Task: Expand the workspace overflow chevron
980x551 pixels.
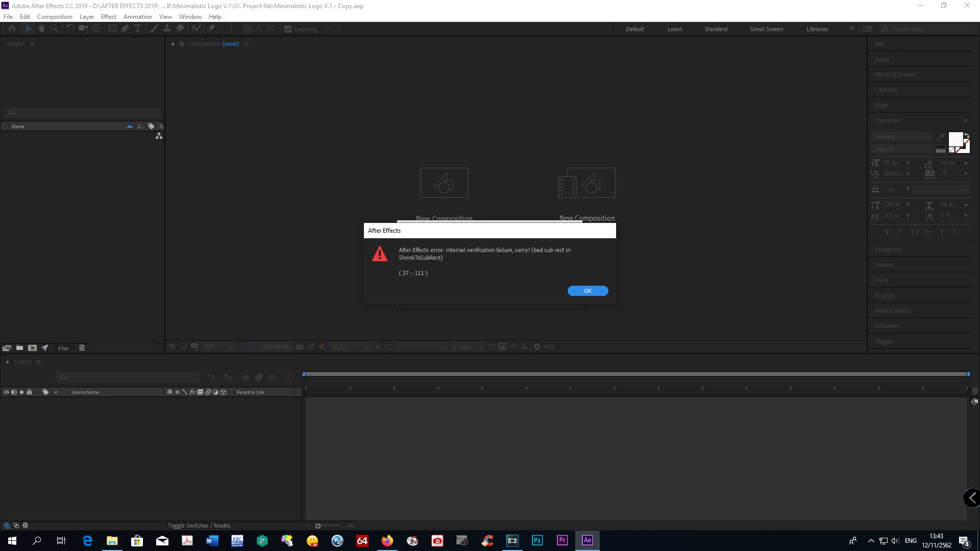Action: coord(851,29)
